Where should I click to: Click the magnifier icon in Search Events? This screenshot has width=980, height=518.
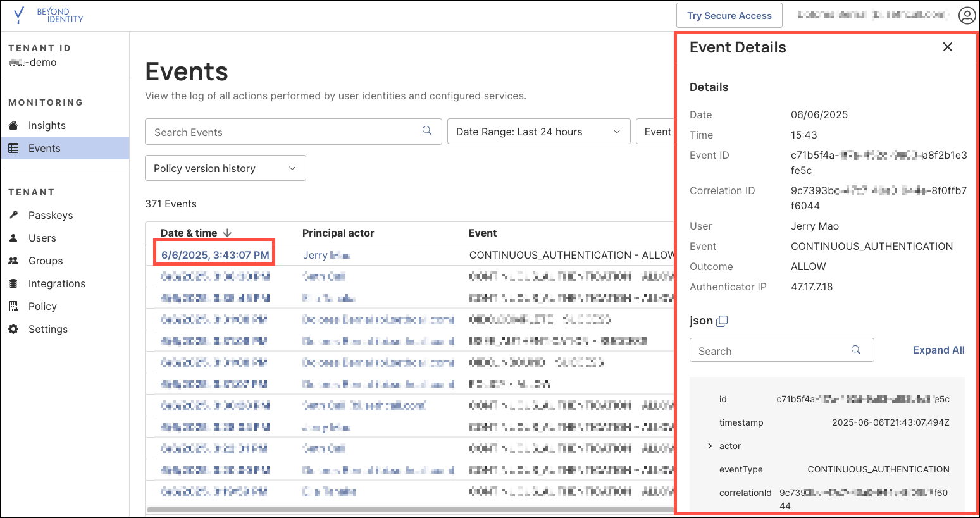click(427, 131)
